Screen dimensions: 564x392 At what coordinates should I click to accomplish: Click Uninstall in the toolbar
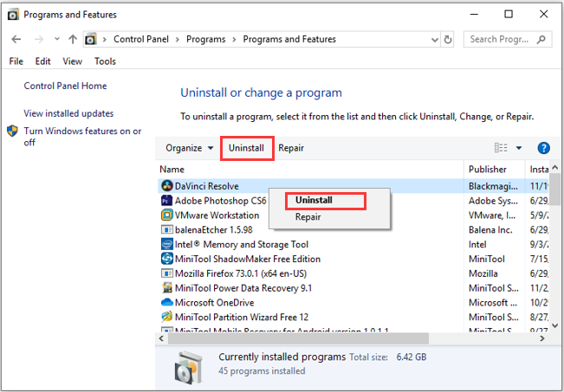pyautogui.click(x=246, y=148)
